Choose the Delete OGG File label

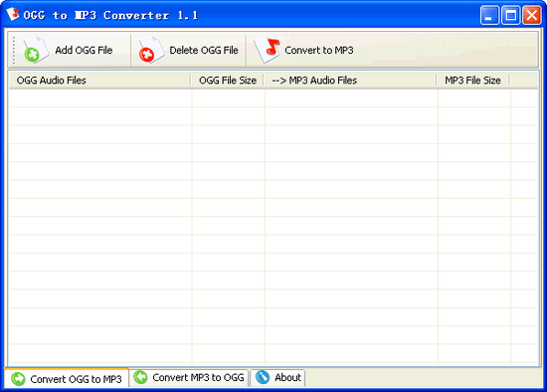(x=204, y=51)
